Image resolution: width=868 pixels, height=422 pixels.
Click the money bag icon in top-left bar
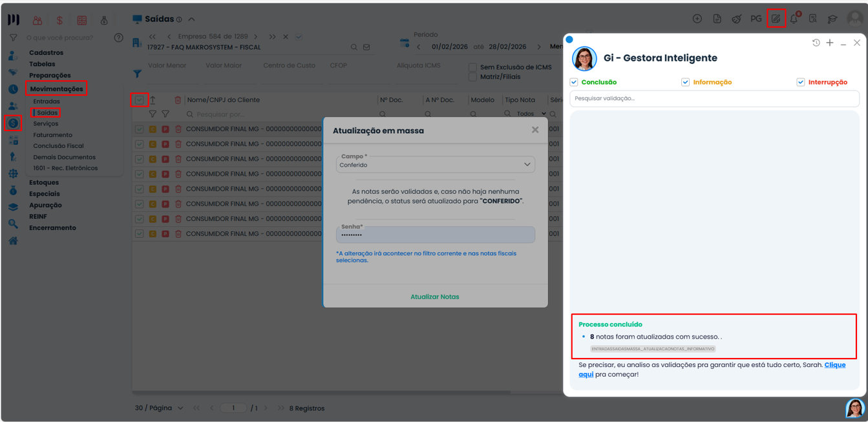click(x=104, y=20)
